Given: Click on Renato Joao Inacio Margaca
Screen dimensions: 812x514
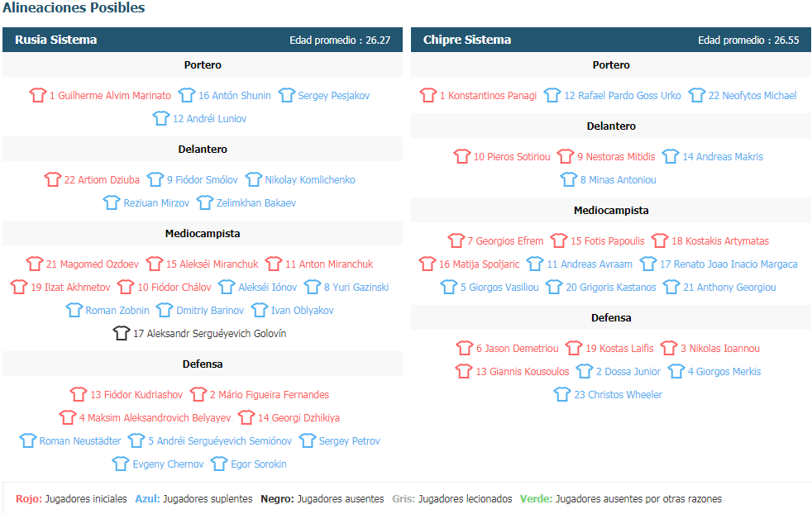Looking at the screenshot, I should point(728,264).
